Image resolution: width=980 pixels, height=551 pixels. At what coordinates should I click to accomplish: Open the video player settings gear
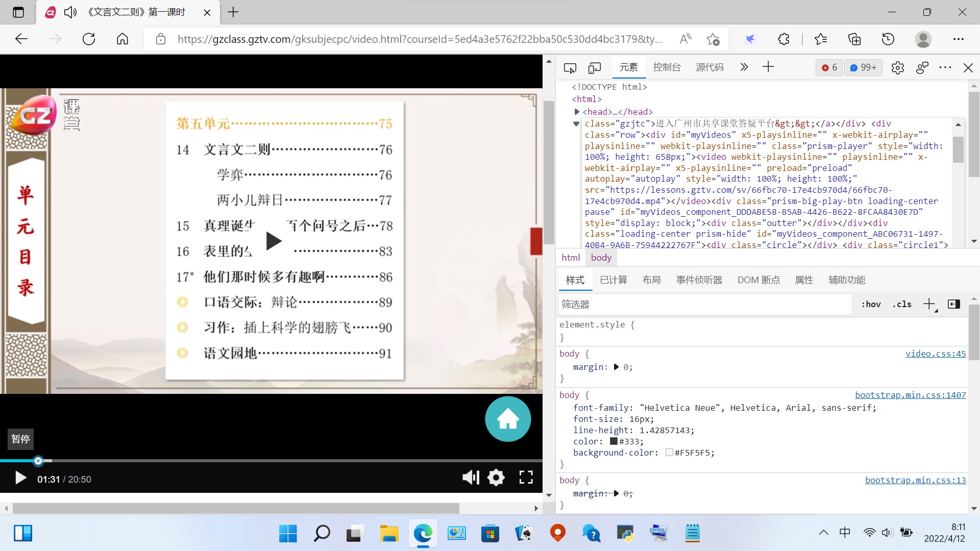496,478
